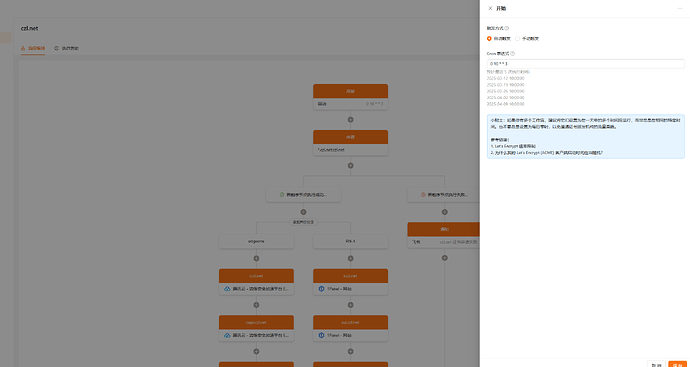Select the sus.czl.net deploy node

pos(350,328)
